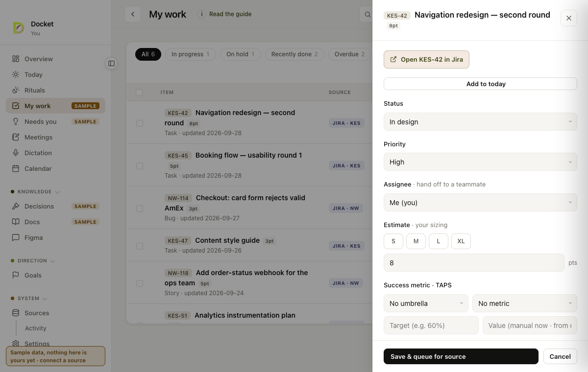Check the KES-45 Booking flow row checkbox
588x372 pixels.
click(x=140, y=165)
